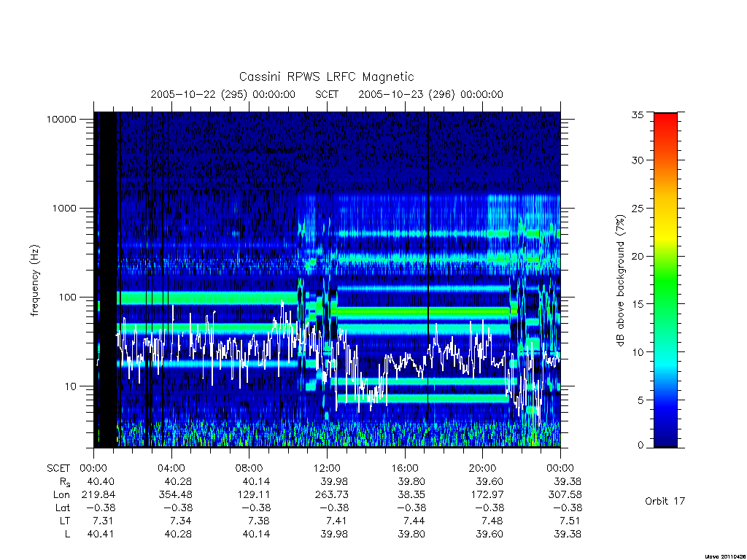The width and height of the screenshot is (747, 560).
Task: Click the Lon value "263.73"
Action: pos(332,495)
